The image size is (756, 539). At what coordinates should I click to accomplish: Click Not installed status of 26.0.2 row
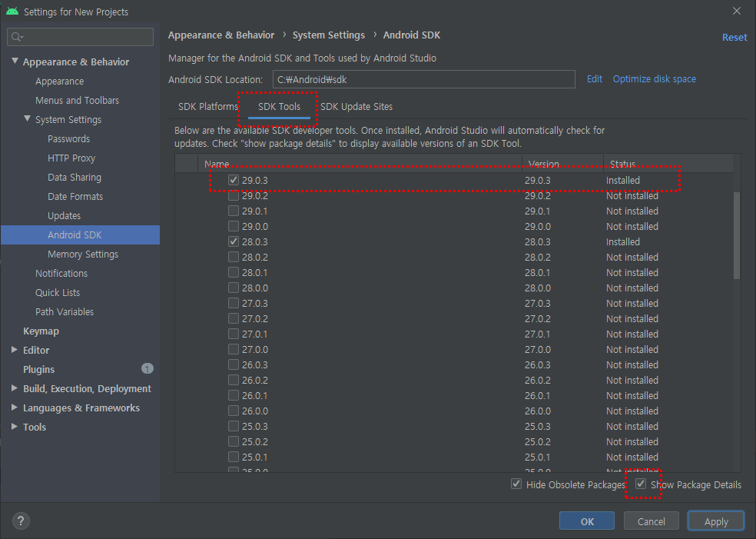point(632,381)
